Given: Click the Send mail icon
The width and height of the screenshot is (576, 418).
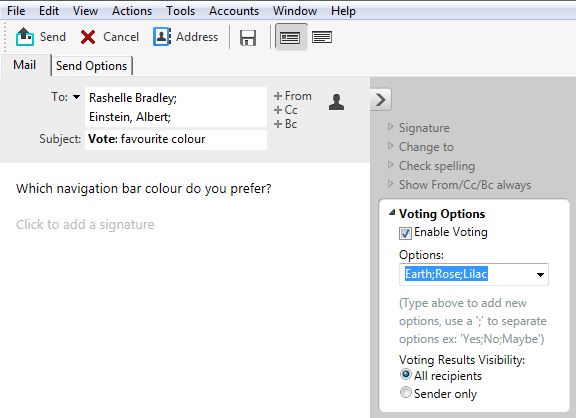Looking at the screenshot, I should click(x=25, y=37).
